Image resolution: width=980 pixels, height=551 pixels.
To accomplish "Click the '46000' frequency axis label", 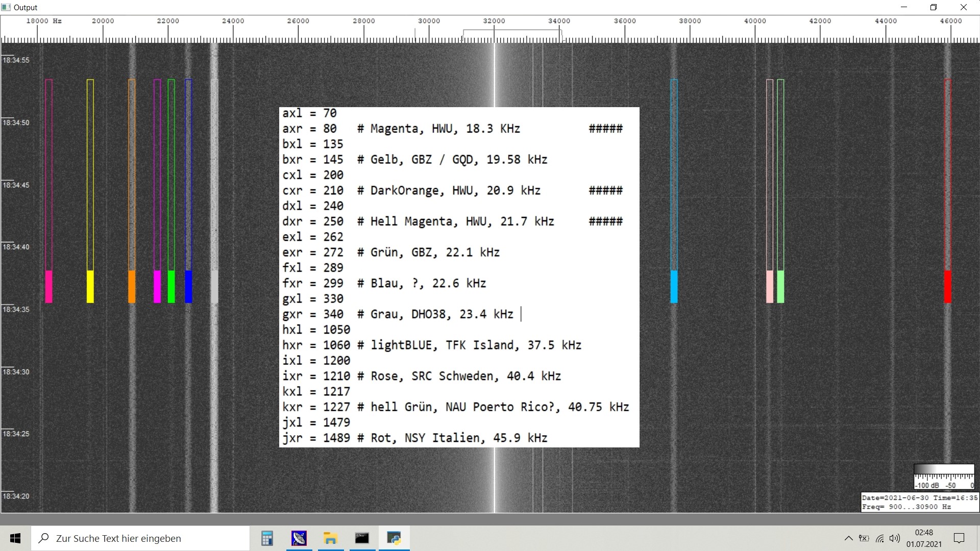I will [x=951, y=21].
